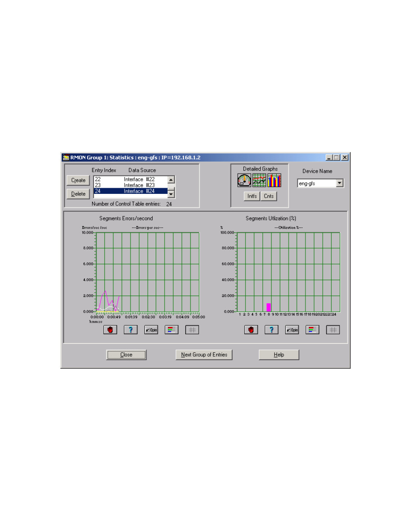Toggle the 0pin option on the Utilization graph

pos(292,330)
